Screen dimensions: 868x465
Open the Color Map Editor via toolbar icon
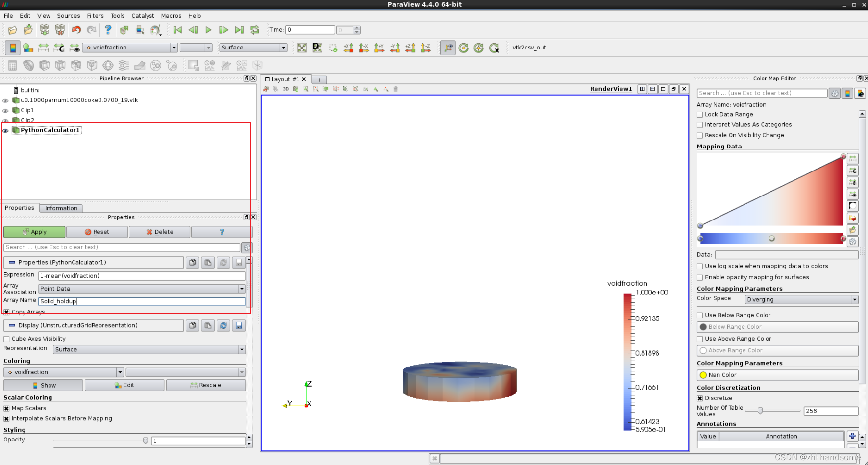click(27, 48)
